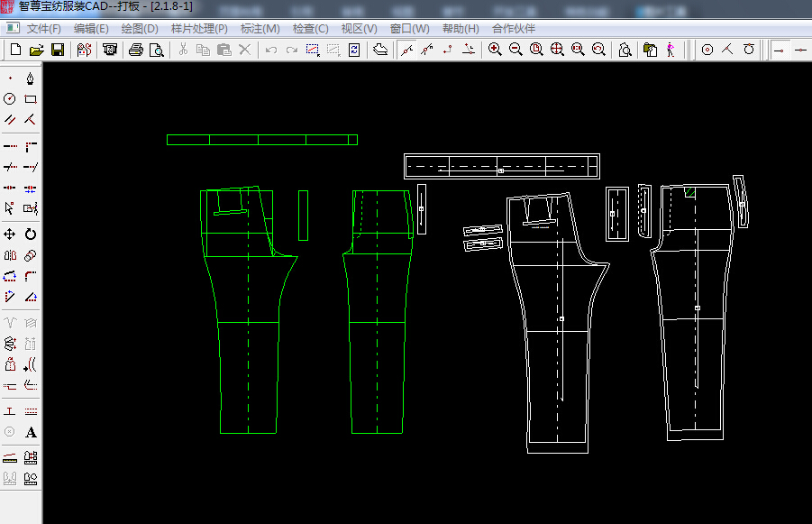Click the circle center snap icon

pos(707,50)
